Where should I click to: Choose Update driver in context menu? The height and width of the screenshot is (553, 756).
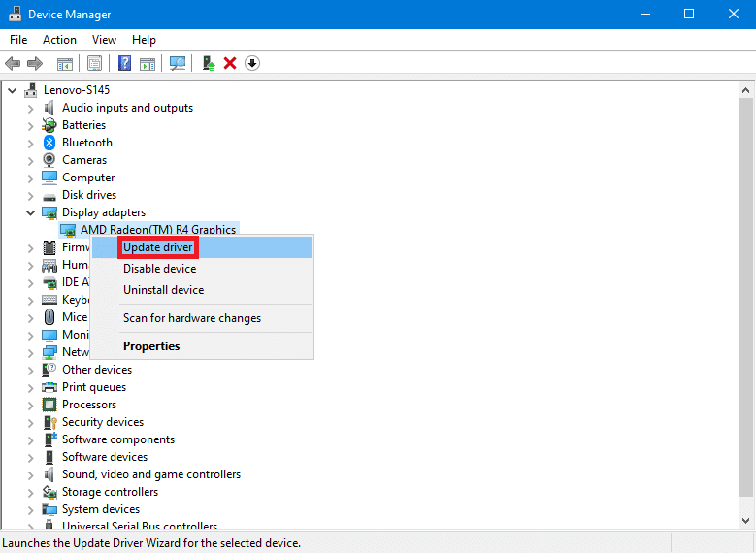point(202,247)
